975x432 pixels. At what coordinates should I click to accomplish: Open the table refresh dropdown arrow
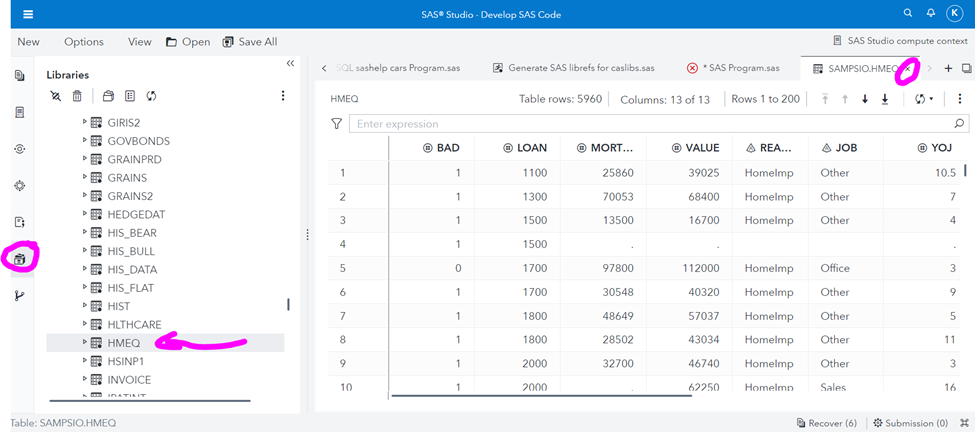(932, 99)
